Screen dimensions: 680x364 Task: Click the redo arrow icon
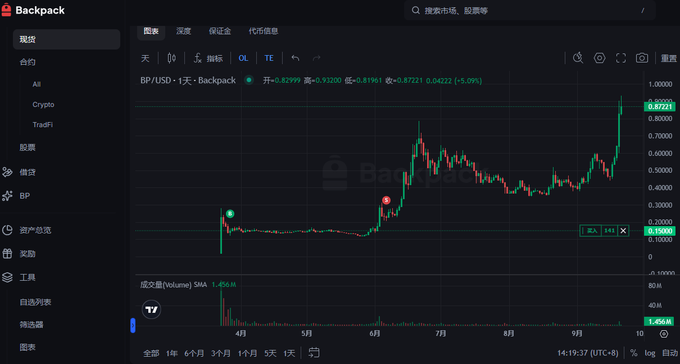click(317, 58)
